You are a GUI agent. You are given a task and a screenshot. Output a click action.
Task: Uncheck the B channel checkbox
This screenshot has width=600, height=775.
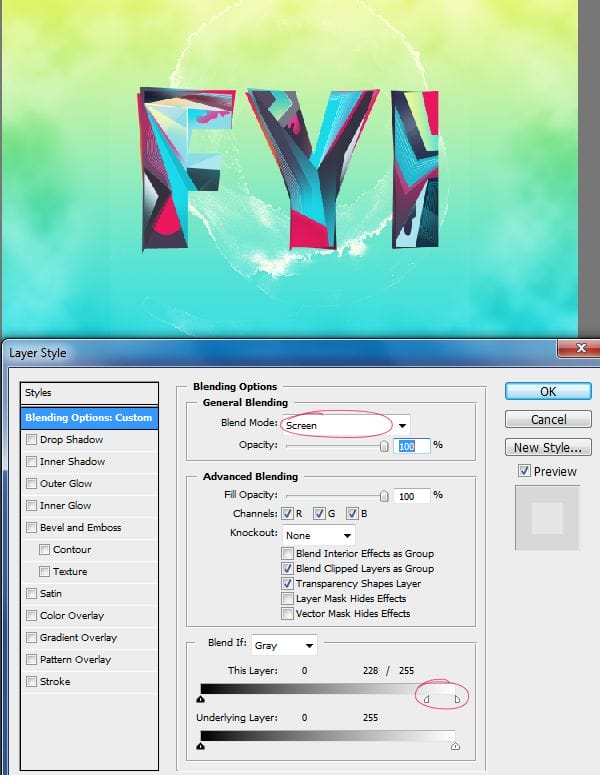coord(352,514)
